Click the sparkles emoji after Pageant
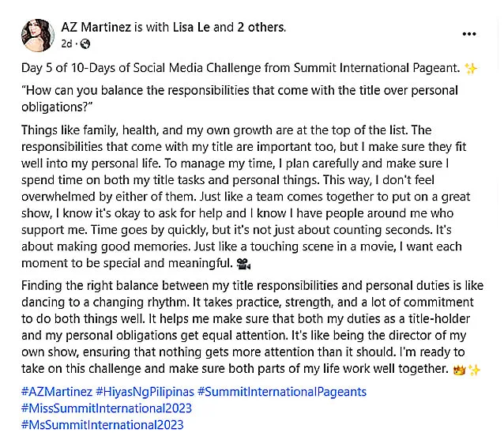The height and width of the screenshot is (440, 504). 471,69
